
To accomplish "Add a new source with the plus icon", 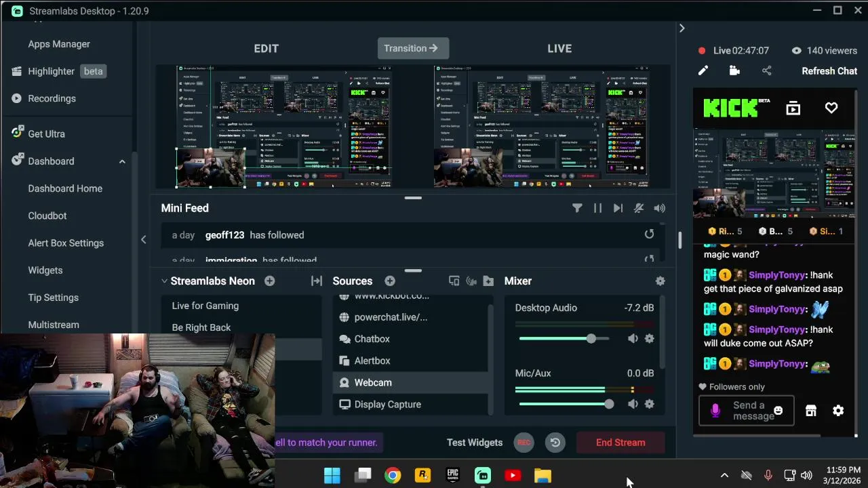I will coord(390,281).
